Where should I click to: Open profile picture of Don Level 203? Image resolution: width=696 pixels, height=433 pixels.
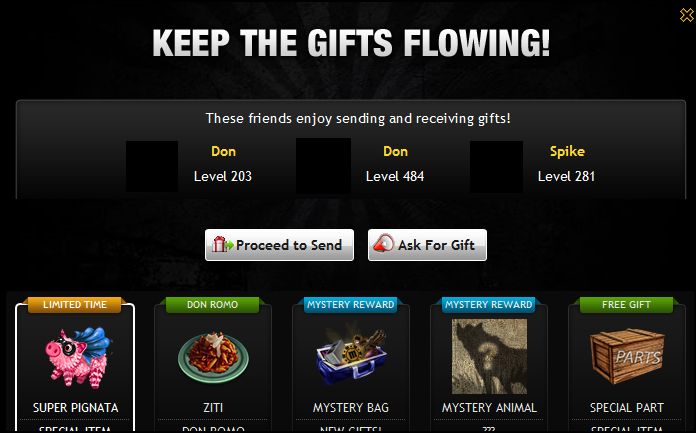pos(152,166)
